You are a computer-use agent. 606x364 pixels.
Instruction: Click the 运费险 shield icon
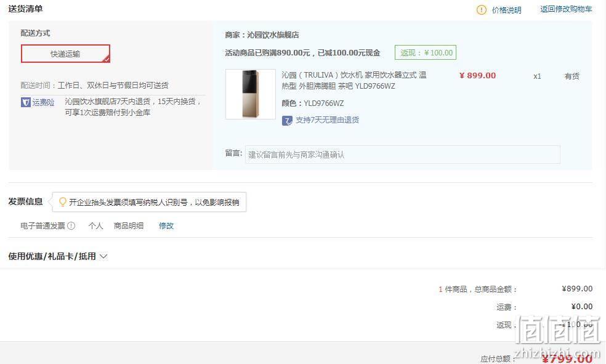tap(25, 102)
